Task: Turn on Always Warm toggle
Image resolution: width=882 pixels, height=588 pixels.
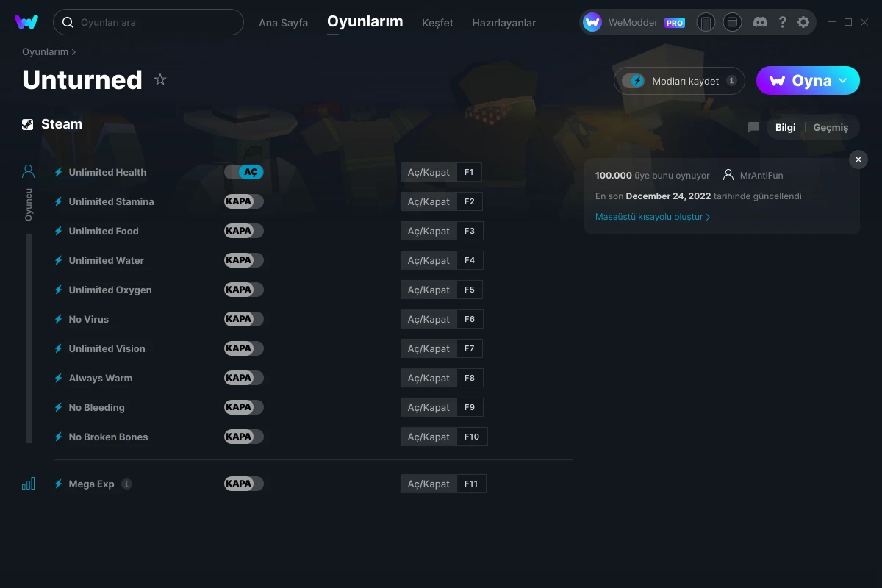Action: pyautogui.click(x=244, y=378)
